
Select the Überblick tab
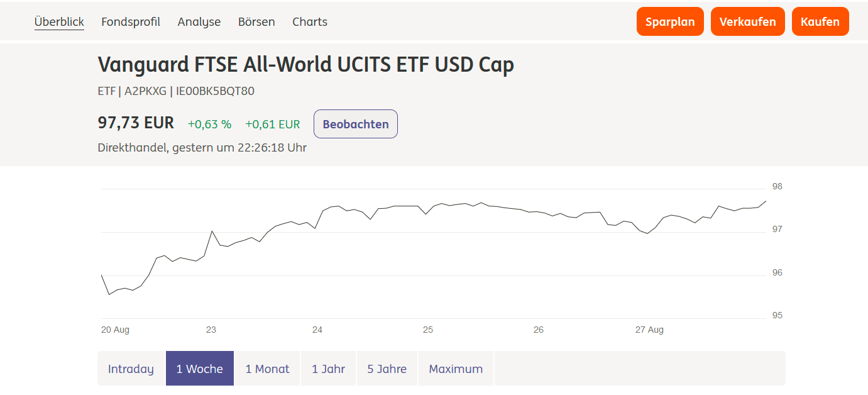(59, 22)
